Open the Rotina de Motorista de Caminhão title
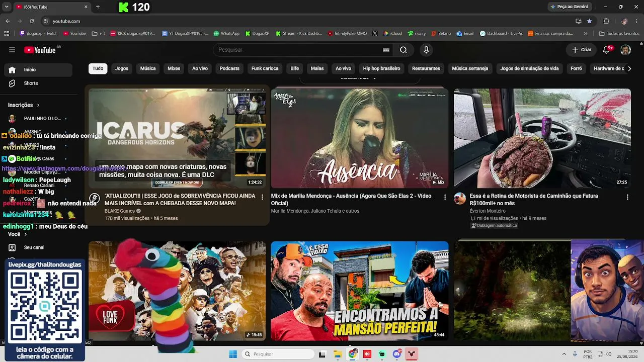 (x=534, y=200)
